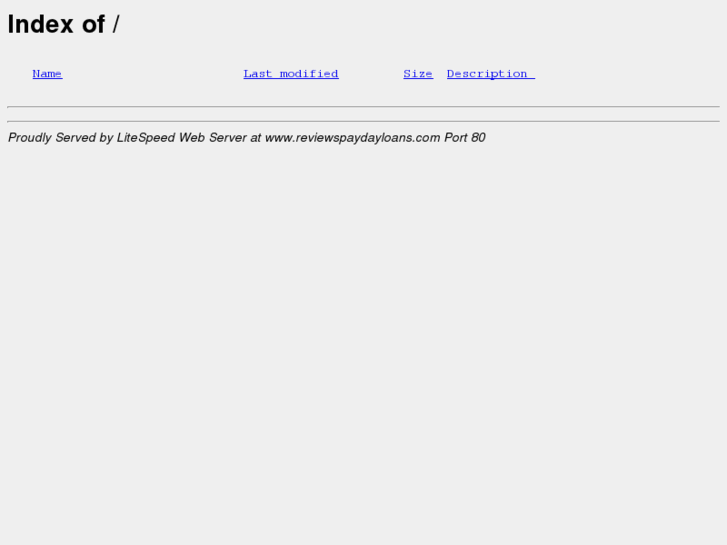Click the upper horizontal divider line
This screenshot has height=545, width=727.
[x=364, y=107]
